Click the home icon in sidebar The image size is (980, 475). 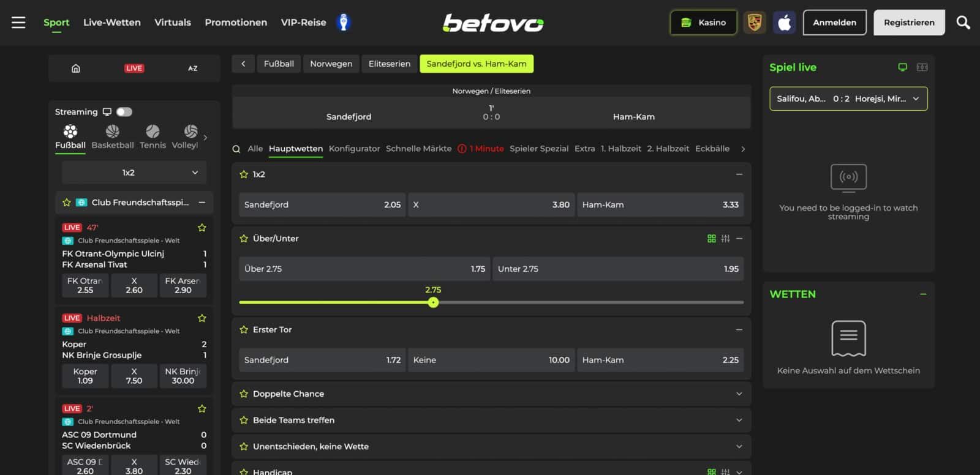(x=76, y=69)
